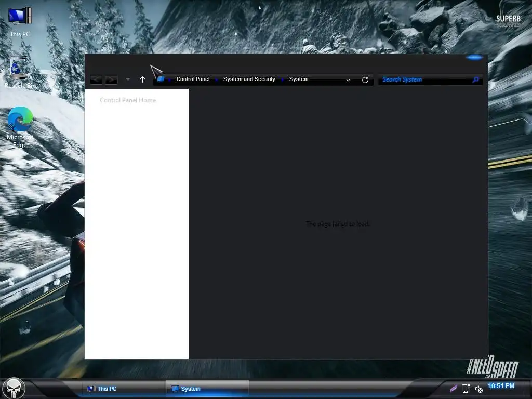Select the System breadcrumb

[x=299, y=79]
